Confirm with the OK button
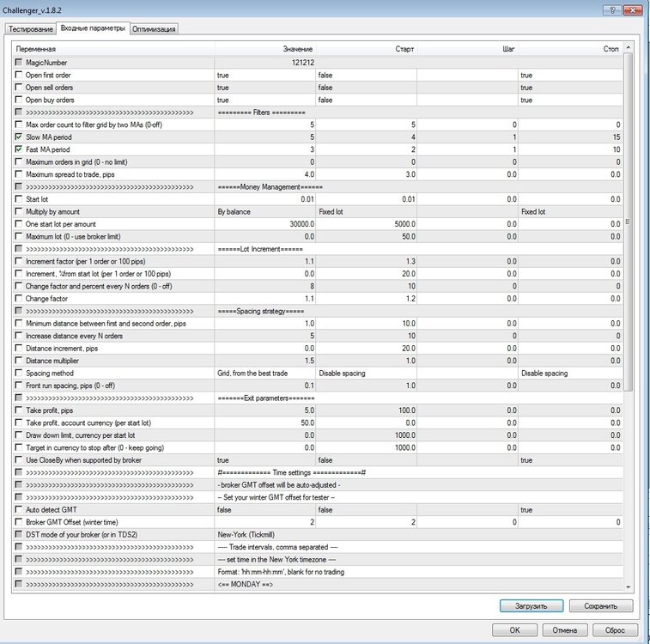650x644 pixels. [514, 630]
